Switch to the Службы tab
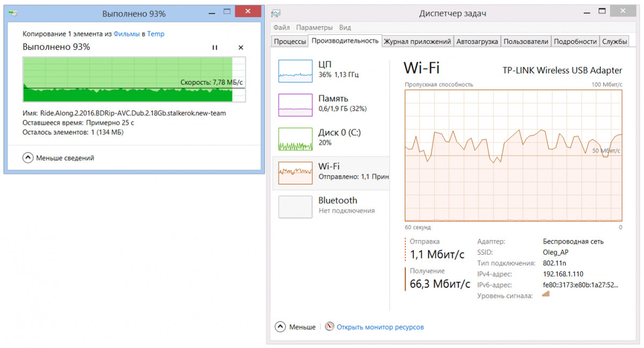Screen dimensions: 644x348 614,41
